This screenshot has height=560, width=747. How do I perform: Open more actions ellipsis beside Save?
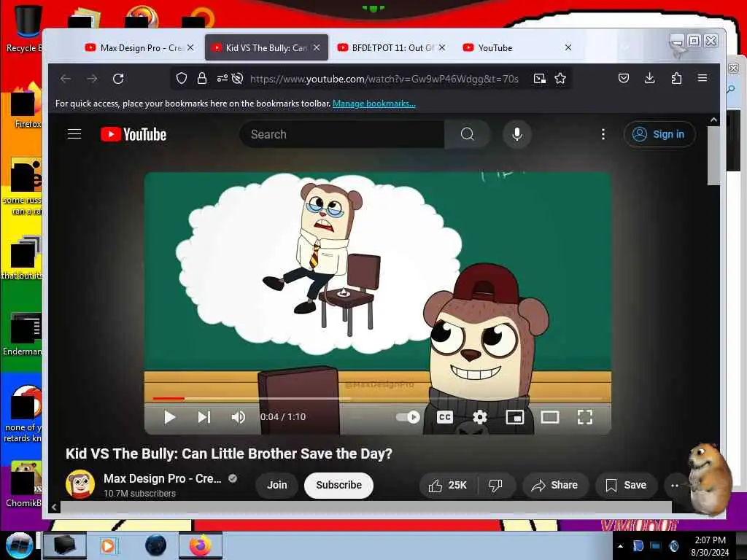point(675,485)
